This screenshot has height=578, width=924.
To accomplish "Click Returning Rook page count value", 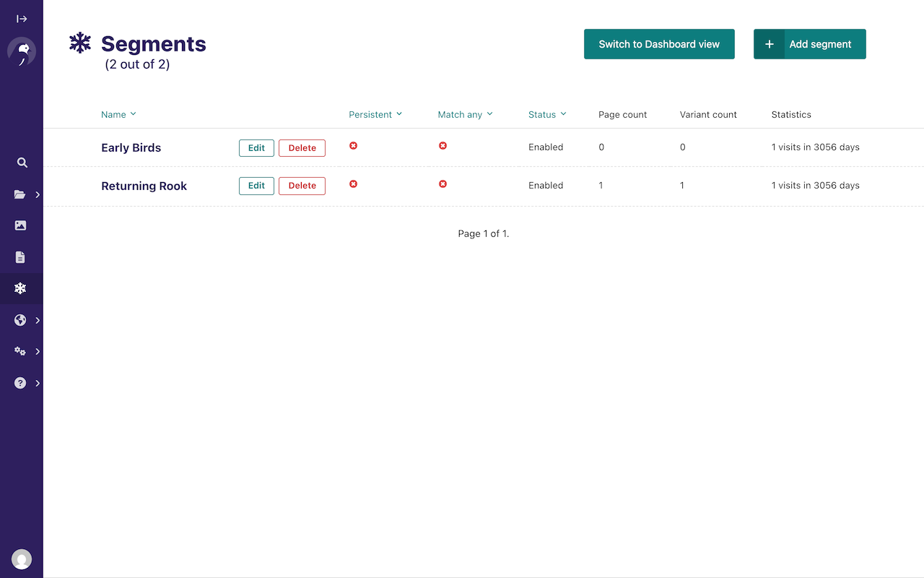I will coord(601,185).
